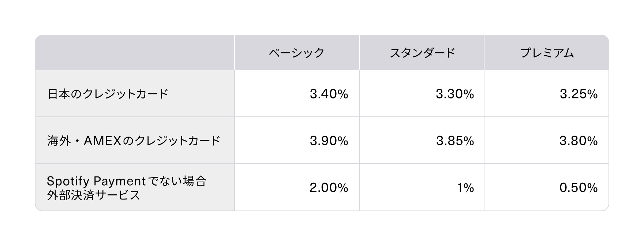Click the 3.85% cell under スタンダード

pyautogui.click(x=454, y=141)
